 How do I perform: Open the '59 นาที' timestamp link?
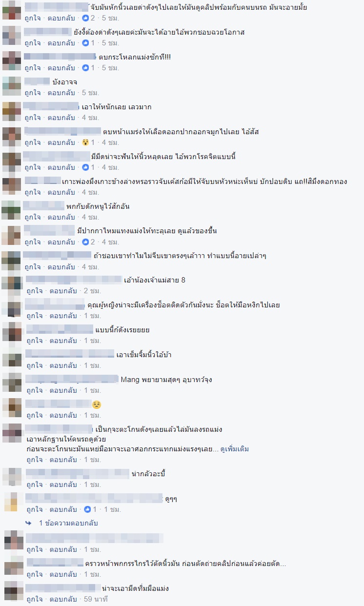[96, 599]
